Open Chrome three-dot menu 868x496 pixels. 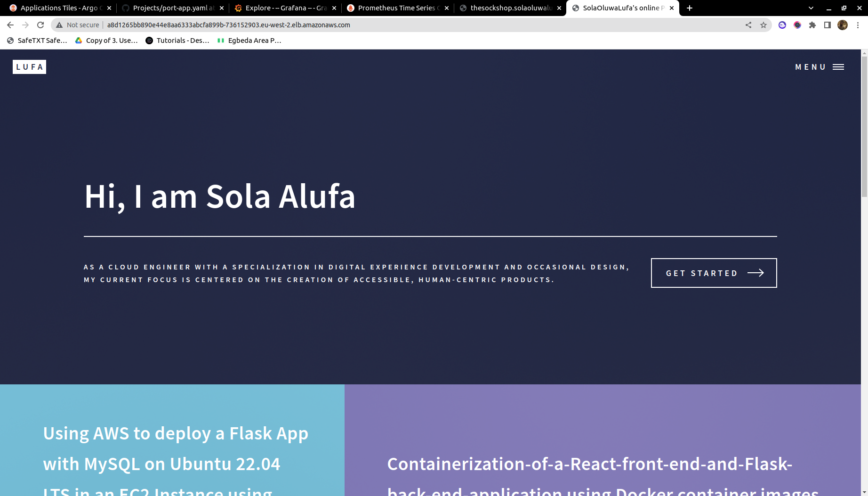tap(858, 25)
